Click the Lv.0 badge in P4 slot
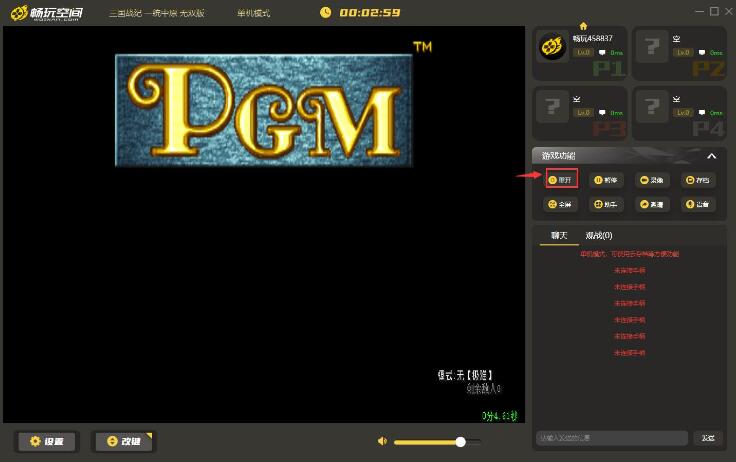736x462 pixels. pos(683,113)
